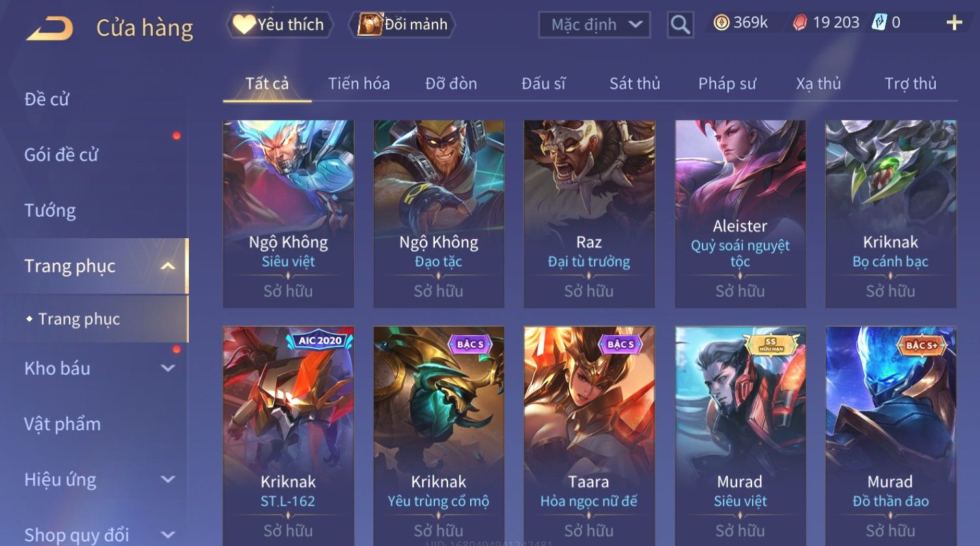
Task: Collapse the Trang phục section chevron
Action: (x=168, y=266)
